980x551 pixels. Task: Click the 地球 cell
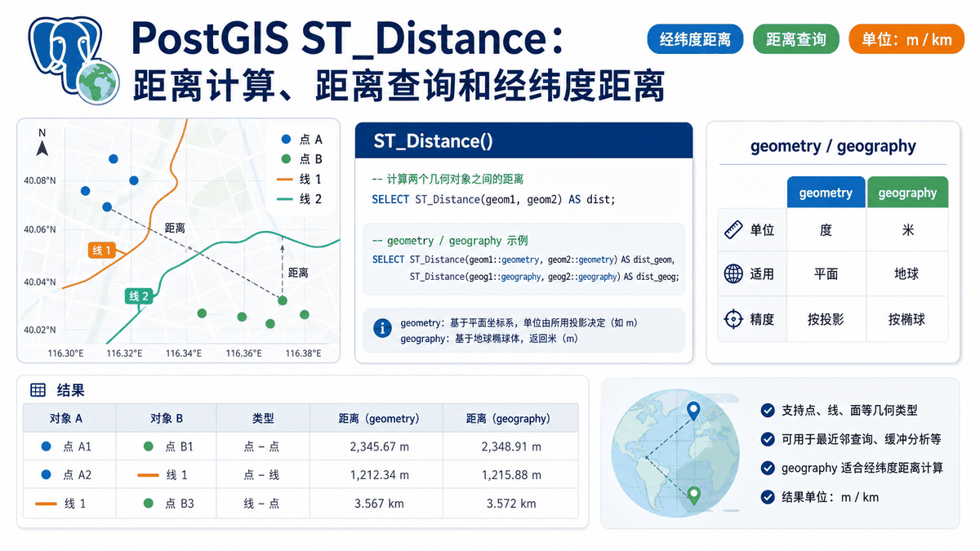click(907, 274)
